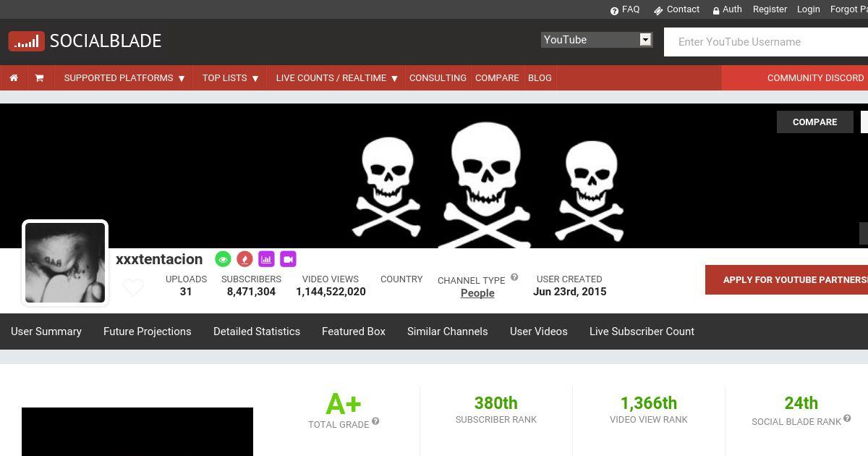The image size is (868, 456).
Task: Switch to the Future Projections tab
Action: (147, 332)
